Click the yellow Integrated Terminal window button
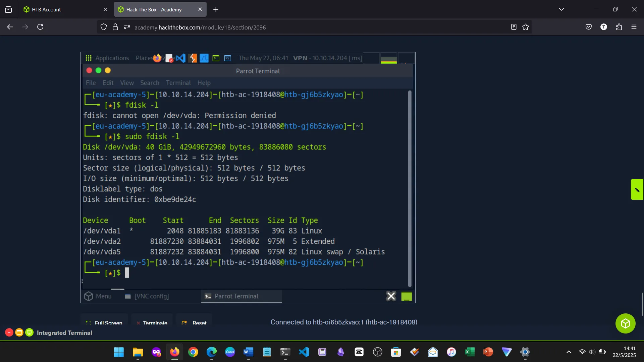 tap(19, 333)
